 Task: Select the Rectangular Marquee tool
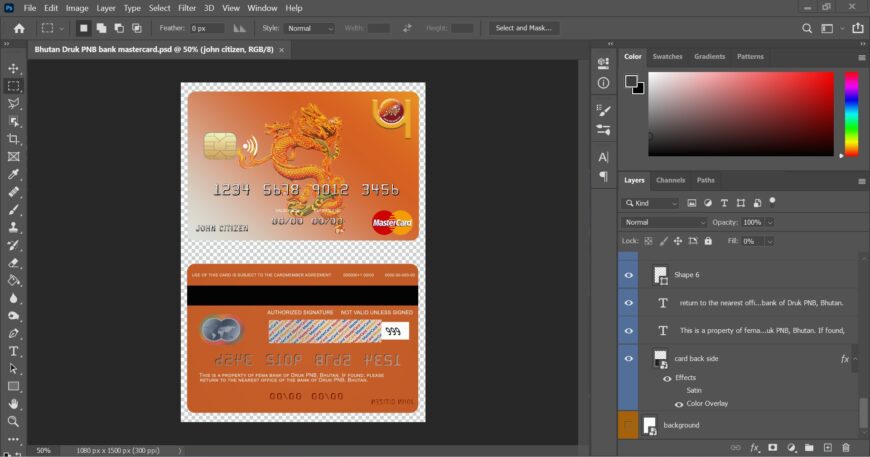[x=13, y=86]
